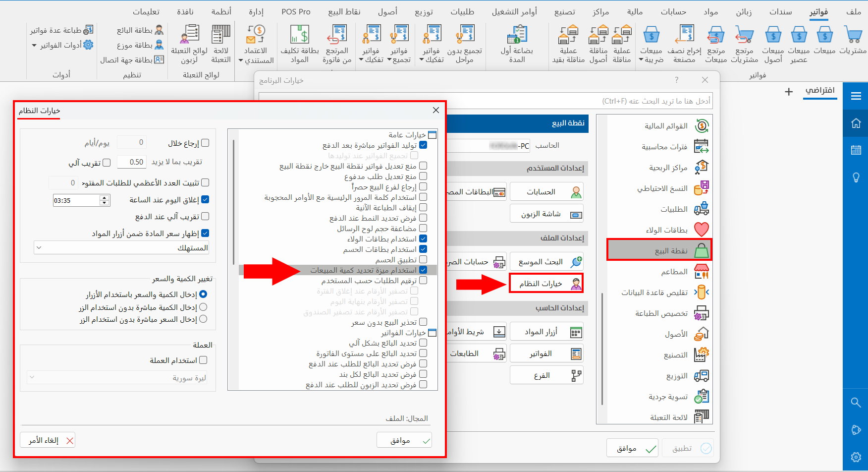This screenshot has height=472, width=868.
Task: Collapse the خيارات عامة section
Action: [432, 134]
